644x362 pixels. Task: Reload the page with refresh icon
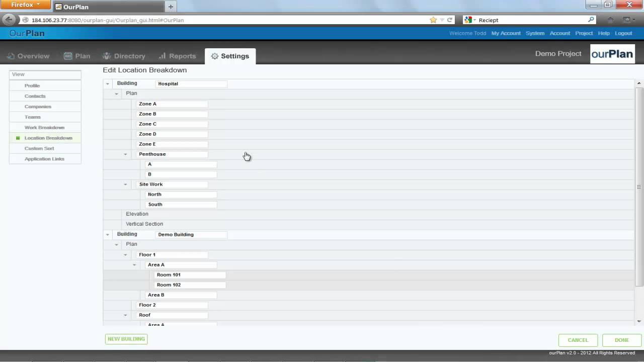pyautogui.click(x=450, y=20)
